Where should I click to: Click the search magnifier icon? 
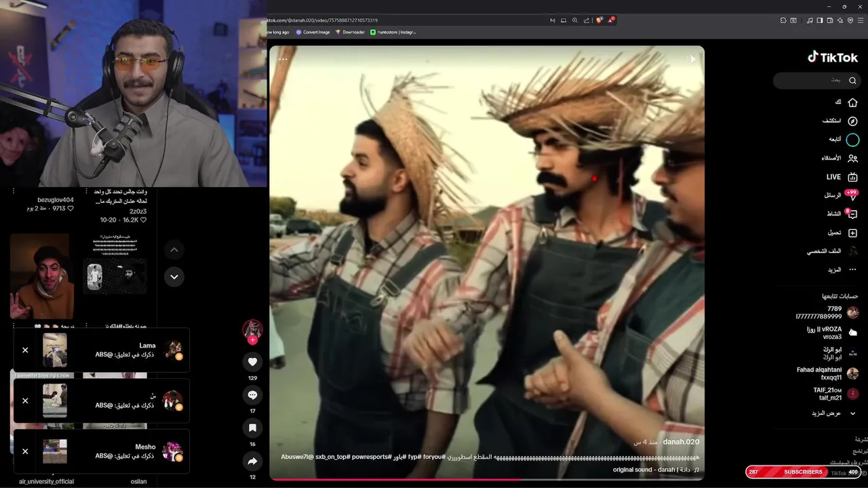coord(852,81)
